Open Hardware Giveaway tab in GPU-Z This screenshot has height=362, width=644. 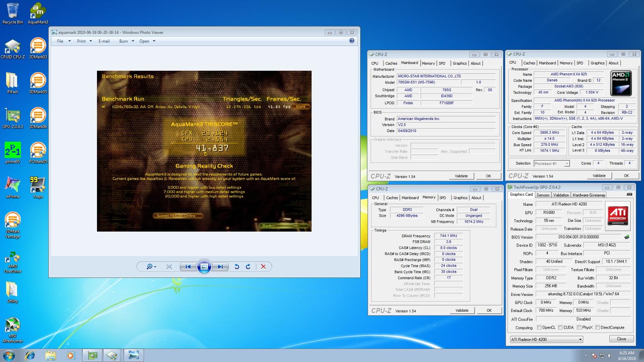pyautogui.click(x=589, y=195)
